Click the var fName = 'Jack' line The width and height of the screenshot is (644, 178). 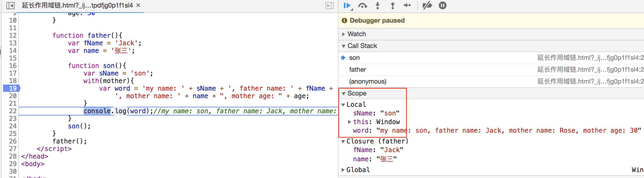[105, 43]
